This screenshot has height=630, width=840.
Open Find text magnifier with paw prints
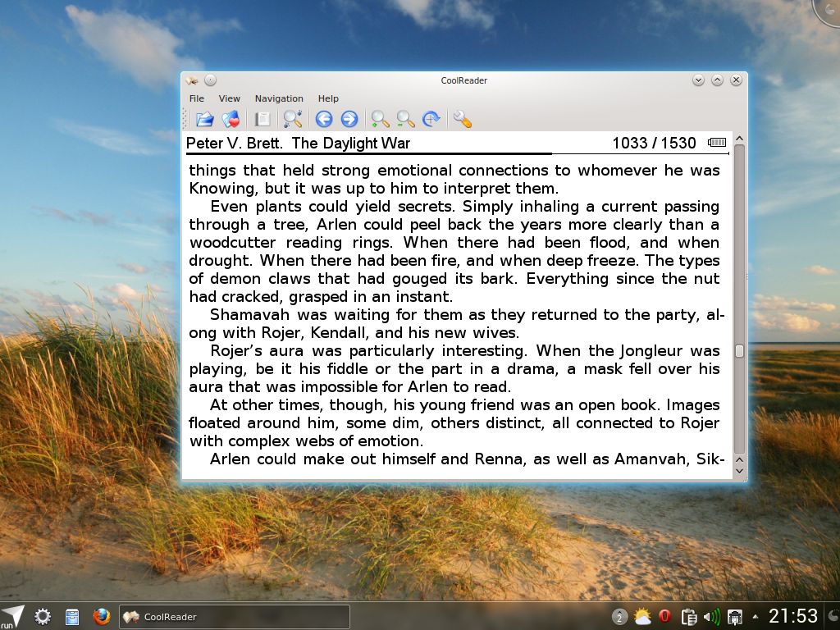(x=293, y=119)
